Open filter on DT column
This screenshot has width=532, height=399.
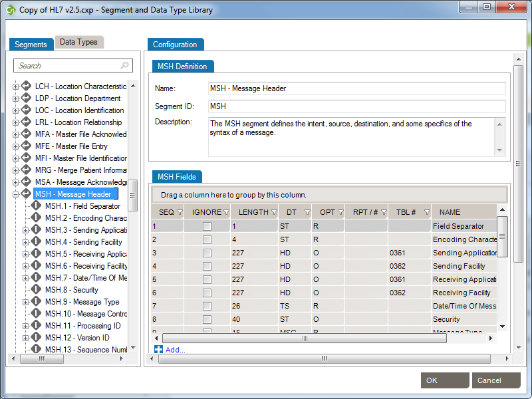(307, 212)
